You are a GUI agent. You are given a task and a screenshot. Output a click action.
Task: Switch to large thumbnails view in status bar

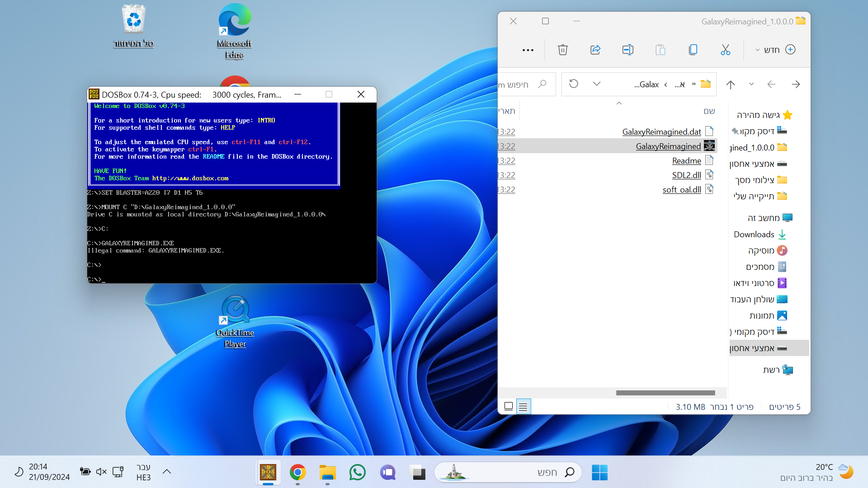click(509, 407)
